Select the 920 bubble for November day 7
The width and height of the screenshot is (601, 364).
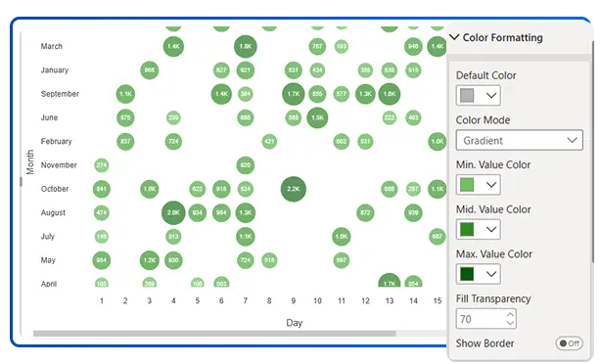click(246, 165)
